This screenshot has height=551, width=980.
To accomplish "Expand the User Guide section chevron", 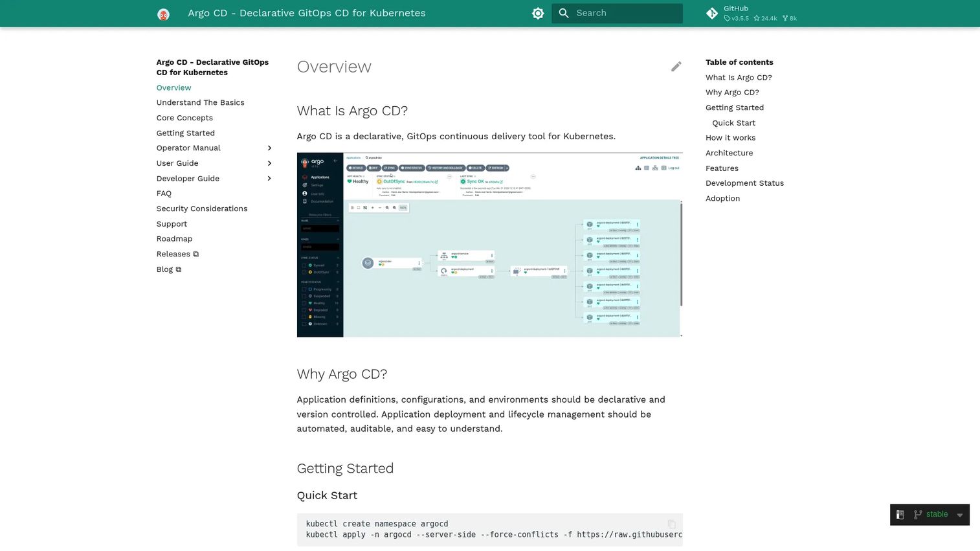I will tap(270, 163).
